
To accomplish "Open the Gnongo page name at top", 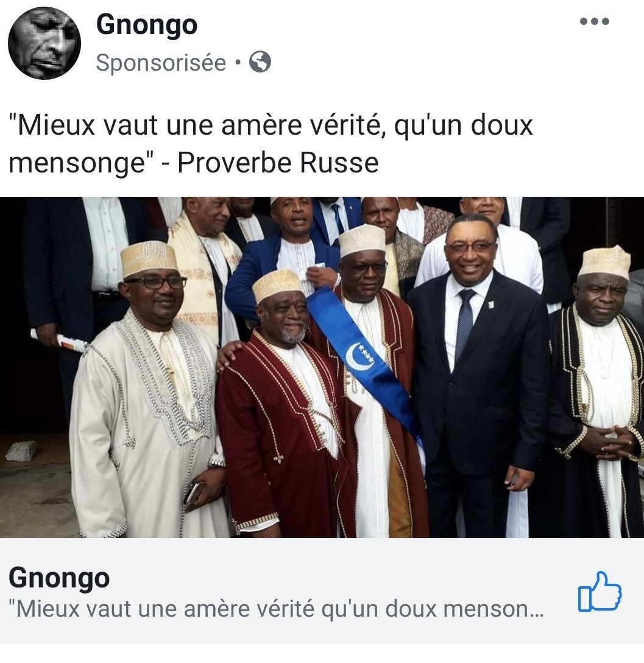I will click(x=147, y=25).
